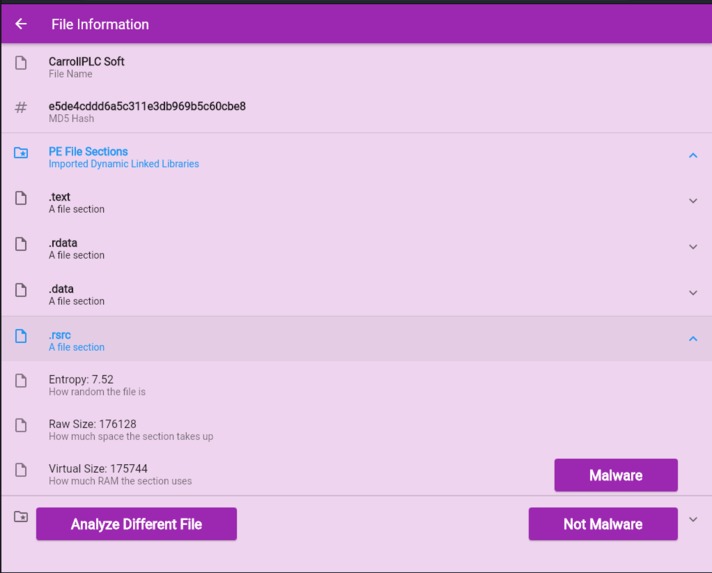The width and height of the screenshot is (712, 573).
Task: Select the .rsrc row label
Action: (60, 335)
